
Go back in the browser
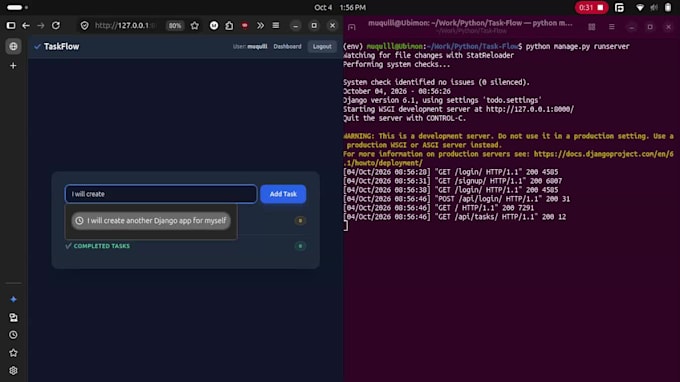[x=26, y=26]
